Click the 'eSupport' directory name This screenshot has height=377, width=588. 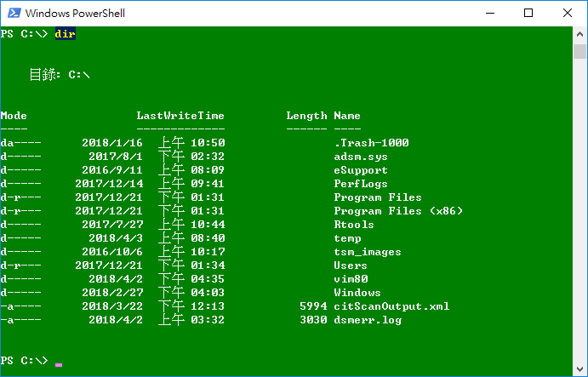pos(361,170)
